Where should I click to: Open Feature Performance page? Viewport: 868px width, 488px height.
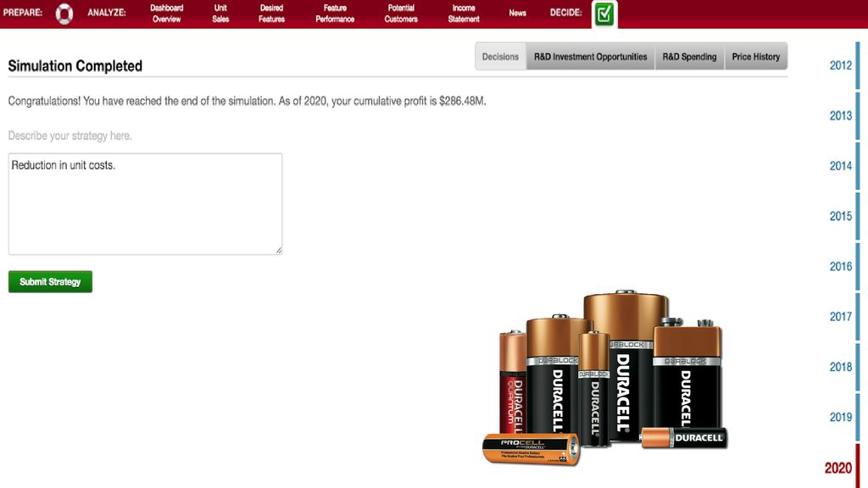coord(335,14)
